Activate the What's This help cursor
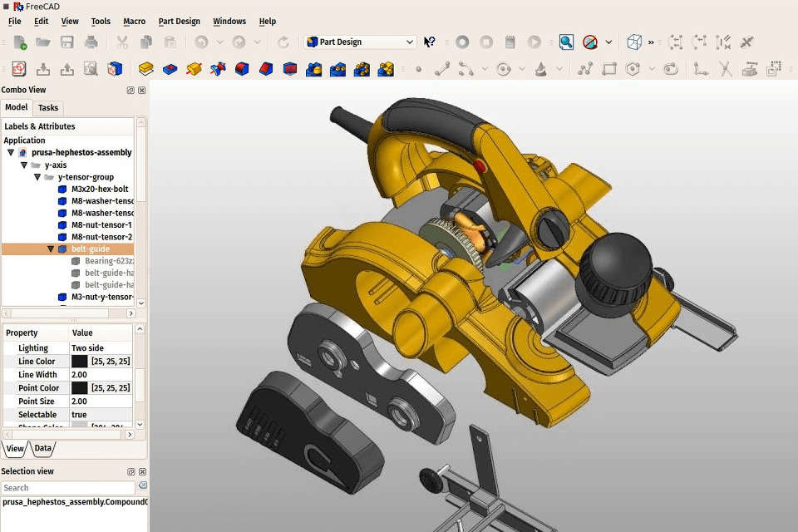This screenshot has width=798, height=532. 427,42
